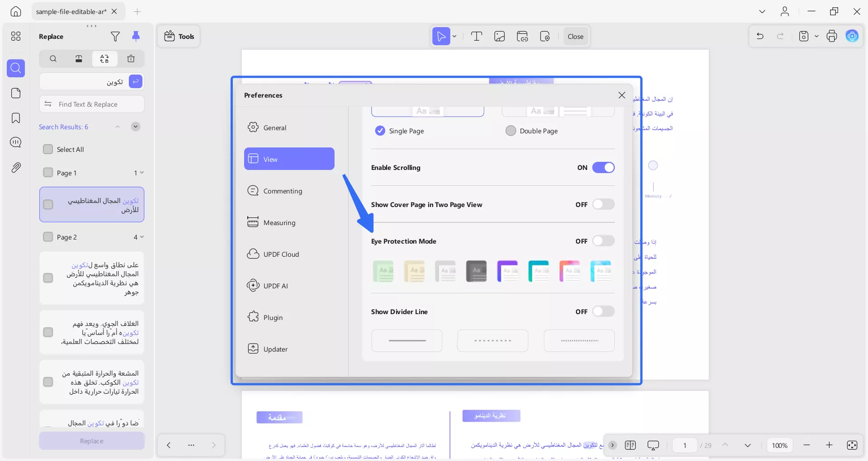868x461 pixels.
Task: Open the Save options dropdown arrow
Action: click(x=816, y=36)
